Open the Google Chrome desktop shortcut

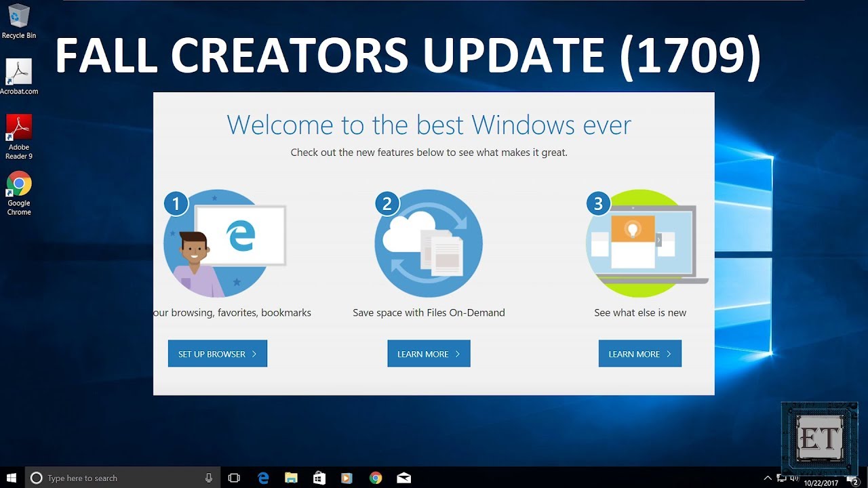(x=19, y=193)
